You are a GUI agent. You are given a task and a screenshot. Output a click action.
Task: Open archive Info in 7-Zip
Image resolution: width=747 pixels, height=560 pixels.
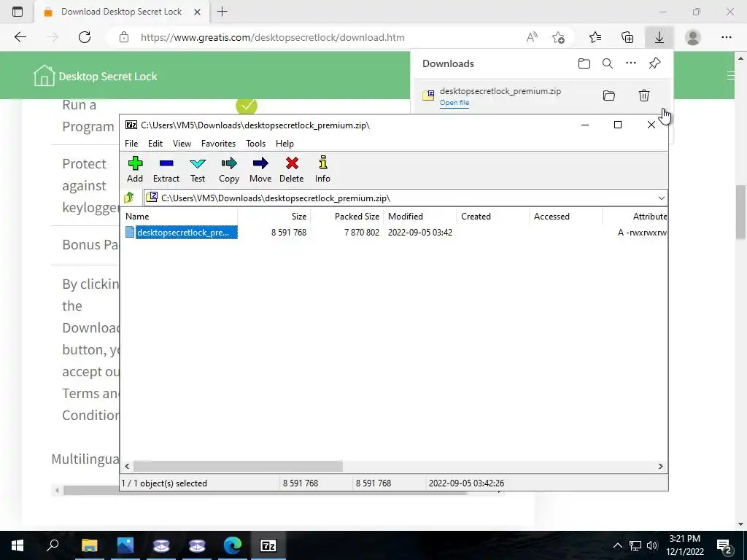(322, 169)
